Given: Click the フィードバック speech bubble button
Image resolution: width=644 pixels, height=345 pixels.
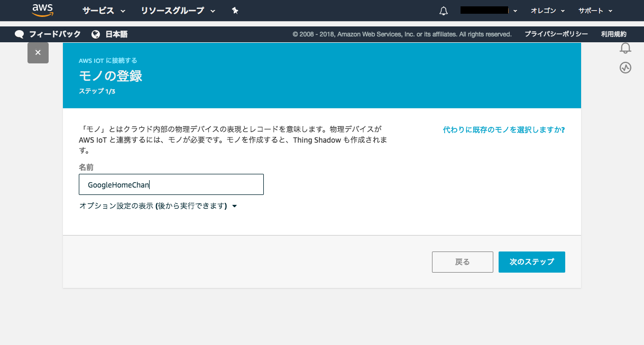Looking at the screenshot, I should (48, 34).
